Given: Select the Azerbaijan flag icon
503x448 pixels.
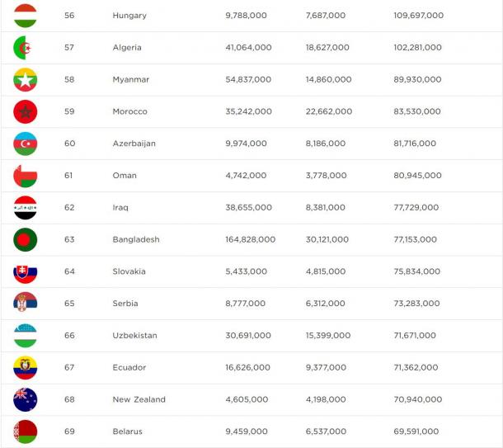Looking at the screenshot, I should (26, 144).
